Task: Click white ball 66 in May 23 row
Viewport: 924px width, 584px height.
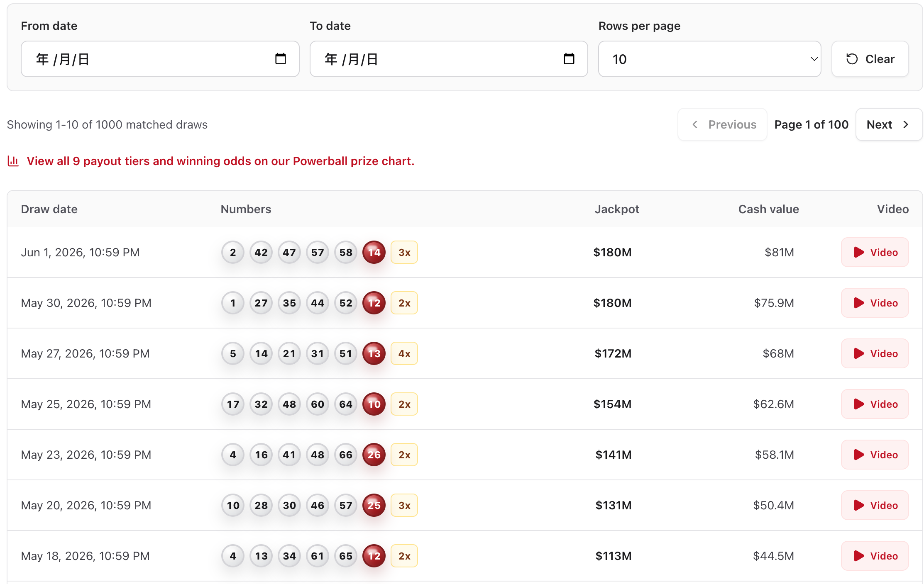Action: (x=346, y=455)
